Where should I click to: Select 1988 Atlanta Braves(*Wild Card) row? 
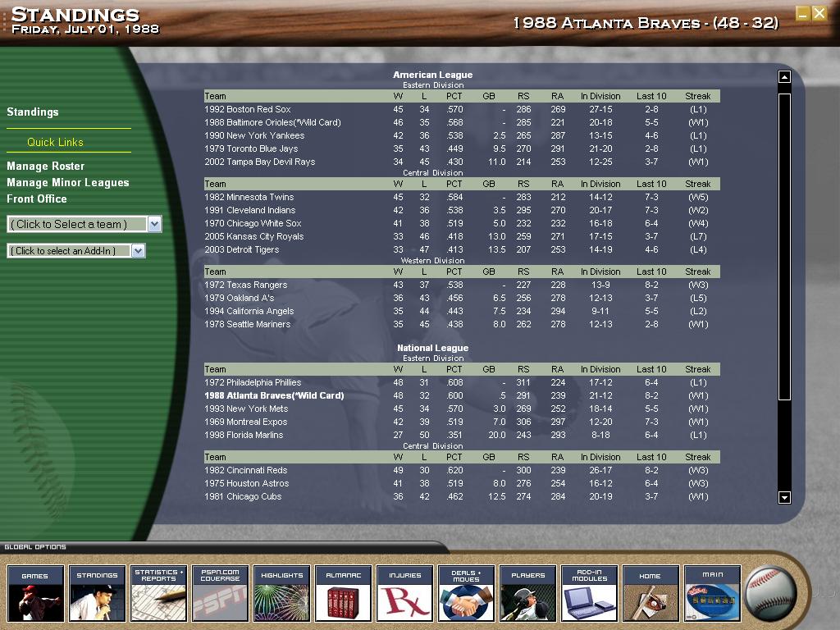click(x=462, y=395)
